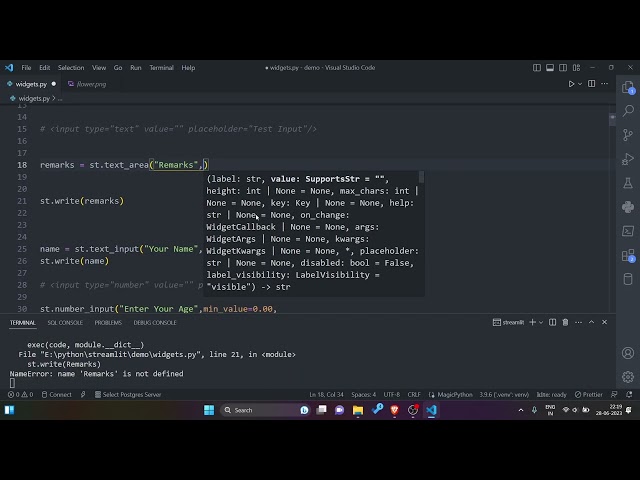Open the Search view in activity bar
This screenshot has height=480, width=640.
pos(628,111)
